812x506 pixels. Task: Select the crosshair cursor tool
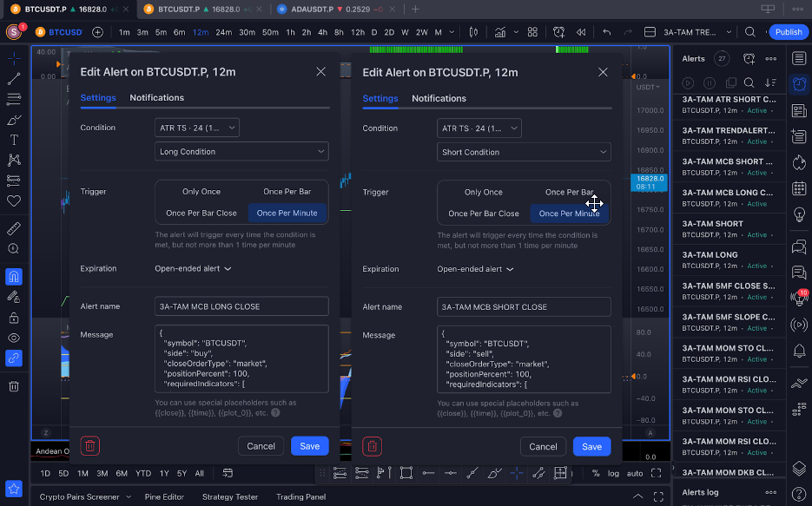[14, 58]
